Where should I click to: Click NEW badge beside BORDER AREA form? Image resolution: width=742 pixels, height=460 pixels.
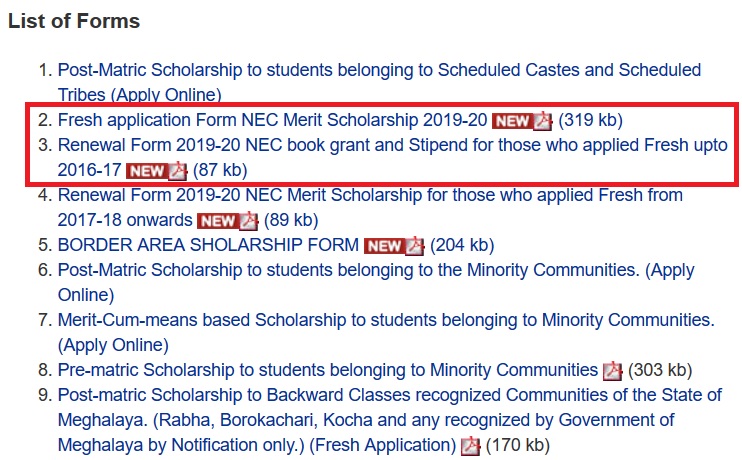click(x=384, y=245)
